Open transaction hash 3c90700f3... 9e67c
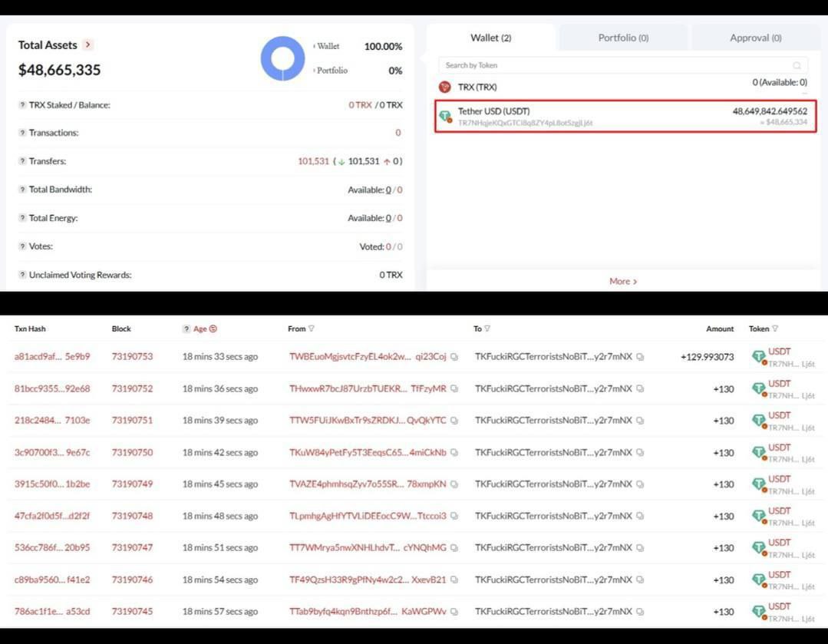Image resolution: width=828 pixels, height=644 pixels. [x=52, y=452]
